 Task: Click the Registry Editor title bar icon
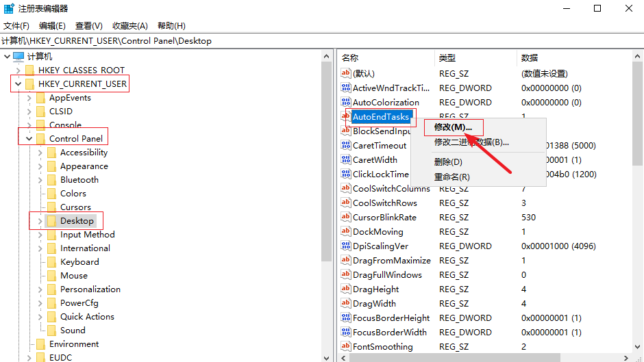(9, 9)
